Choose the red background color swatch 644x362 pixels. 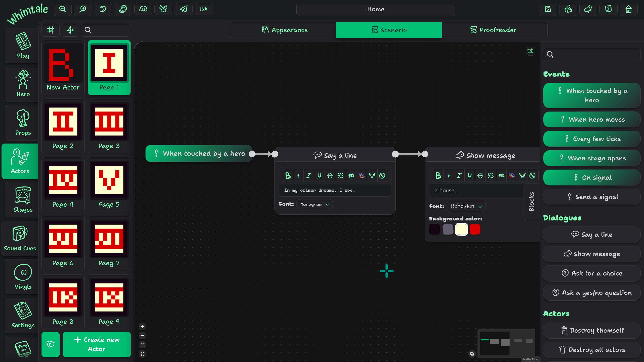pyautogui.click(x=475, y=229)
